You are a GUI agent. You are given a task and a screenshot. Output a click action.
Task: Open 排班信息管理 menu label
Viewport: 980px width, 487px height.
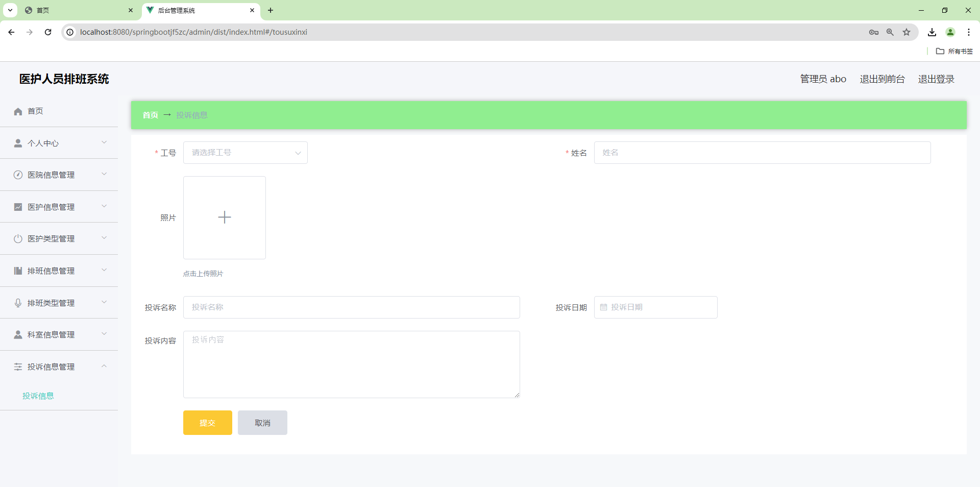[51, 271]
